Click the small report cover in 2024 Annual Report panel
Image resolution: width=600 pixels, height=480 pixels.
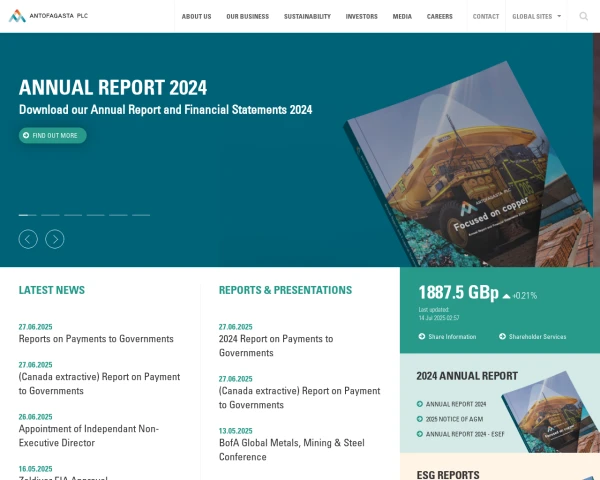[551, 413]
